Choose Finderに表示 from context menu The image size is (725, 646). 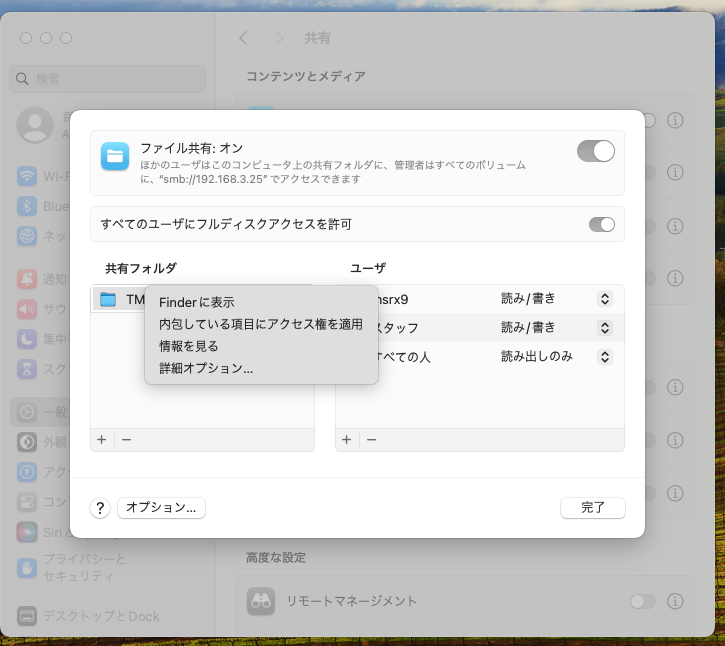click(x=197, y=302)
